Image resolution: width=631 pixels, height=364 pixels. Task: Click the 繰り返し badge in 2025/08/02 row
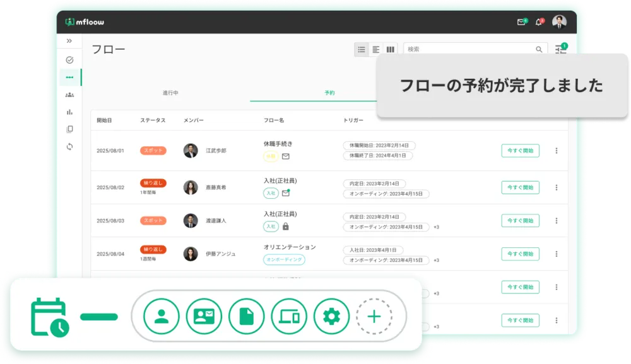pos(153,183)
